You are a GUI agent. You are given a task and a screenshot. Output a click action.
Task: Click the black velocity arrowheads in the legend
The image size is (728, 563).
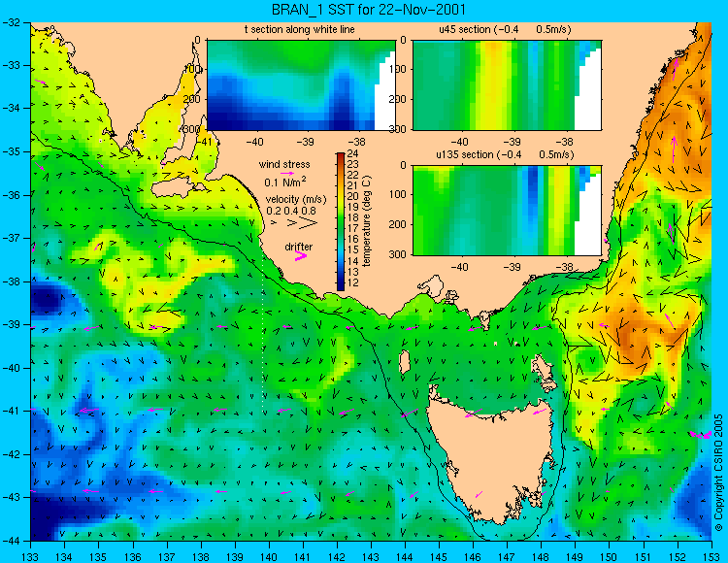point(295,223)
